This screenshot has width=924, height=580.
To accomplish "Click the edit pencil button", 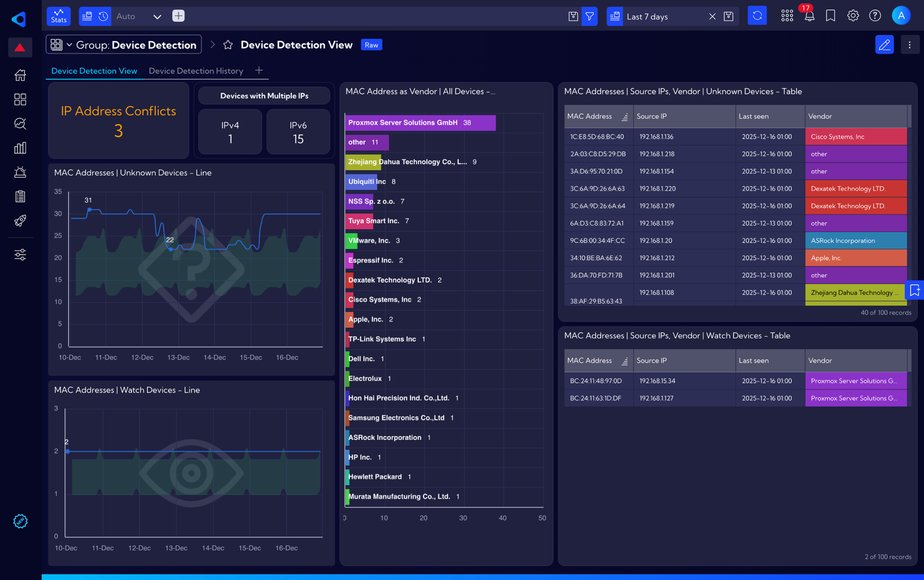I will click(x=884, y=45).
